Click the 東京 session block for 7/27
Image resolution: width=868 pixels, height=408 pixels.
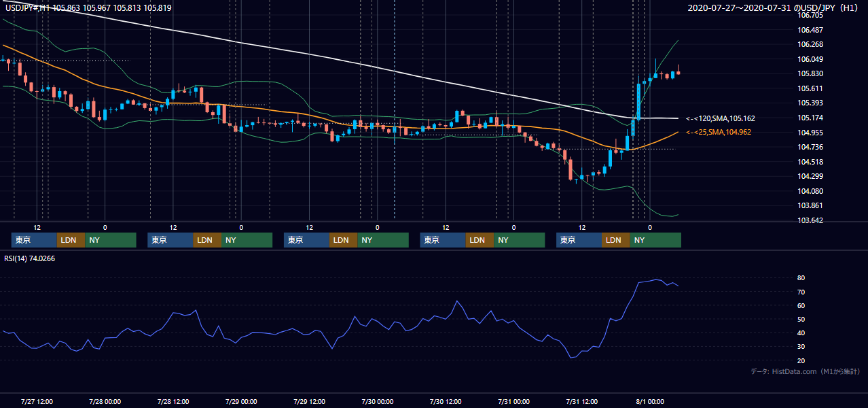click(34, 240)
